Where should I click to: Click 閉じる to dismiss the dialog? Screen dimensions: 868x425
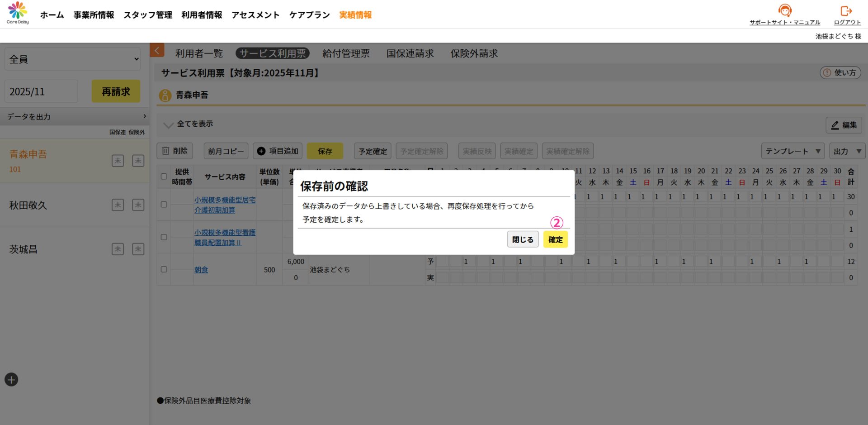pos(523,239)
